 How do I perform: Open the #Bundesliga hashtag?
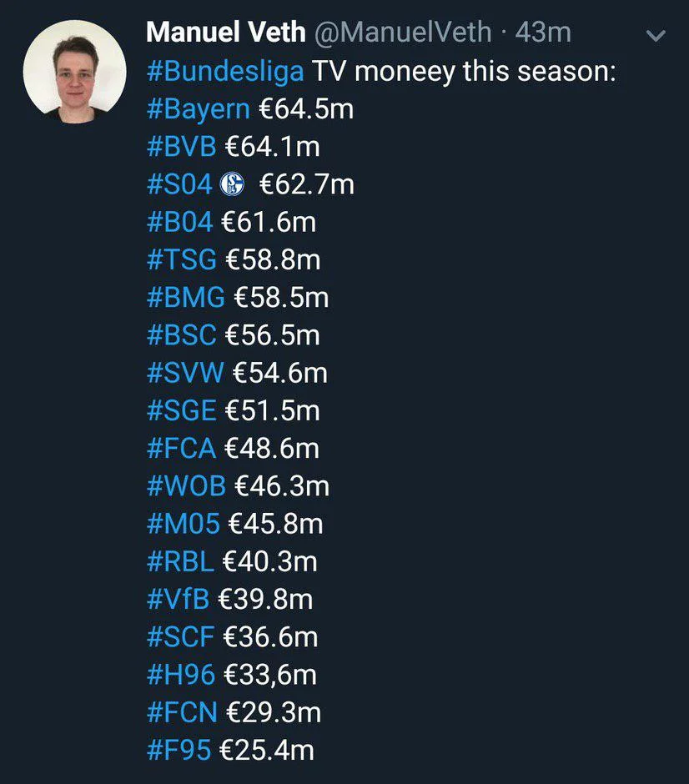pyautogui.click(x=224, y=71)
